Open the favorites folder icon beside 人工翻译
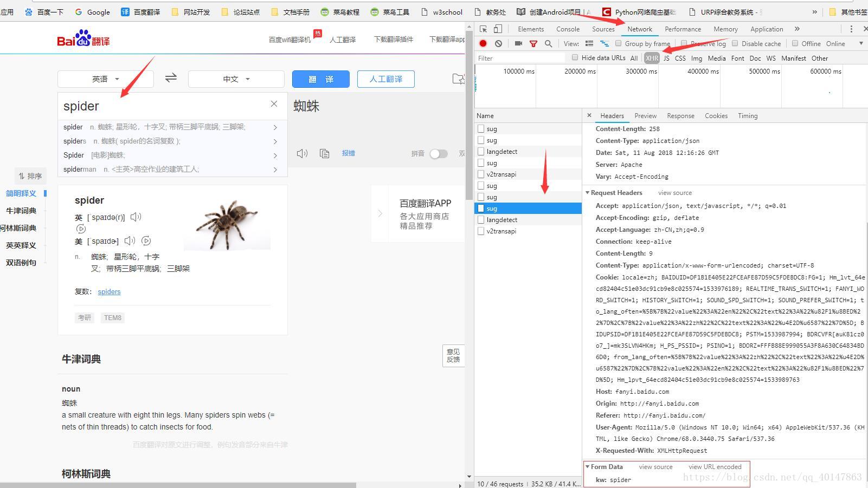This screenshot has height=488, width=868. click(x=458, y=79)
